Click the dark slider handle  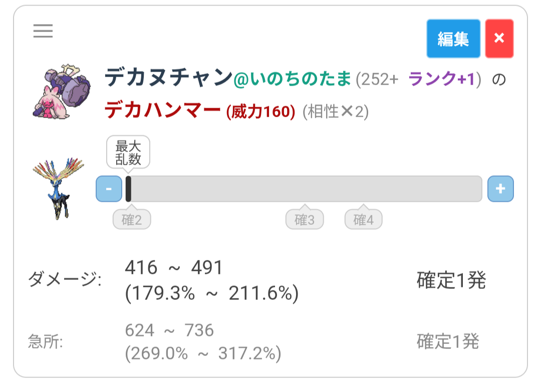(128, 189)
